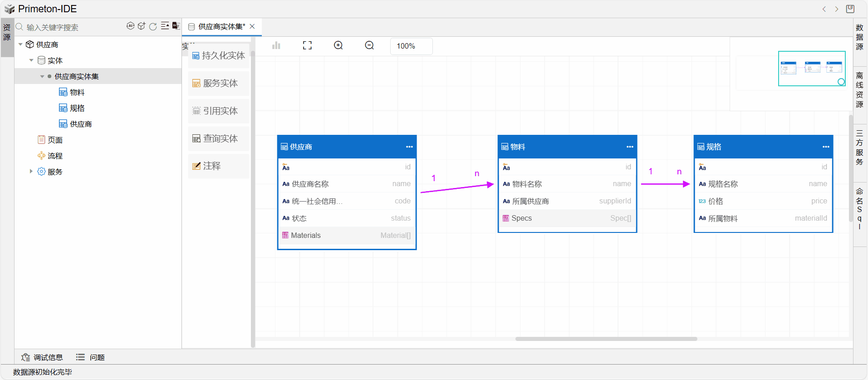Click the 供应商 package icon at tree root

(x=30, y=44)
